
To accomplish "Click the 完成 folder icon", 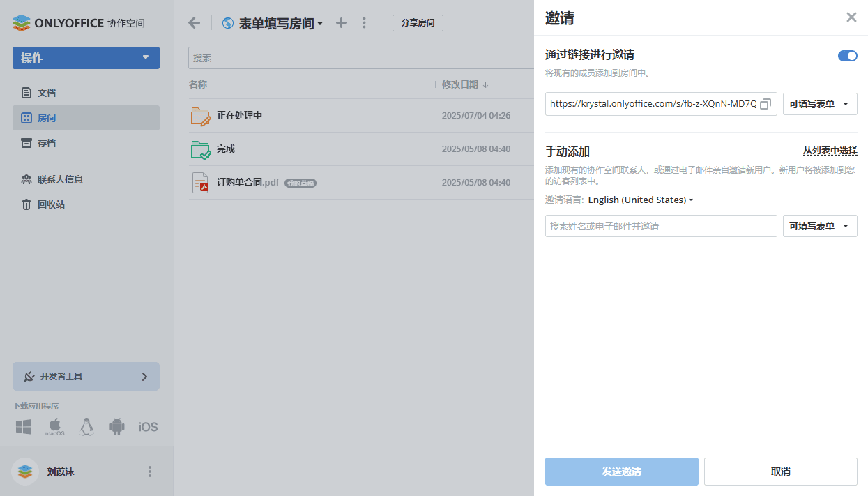I will click(x=201, y=149).
